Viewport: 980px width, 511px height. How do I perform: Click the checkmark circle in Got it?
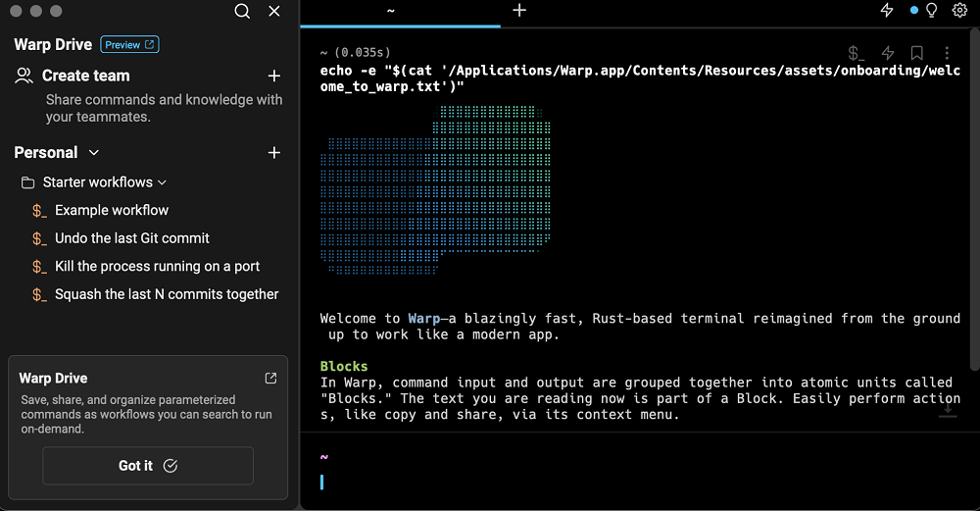point(170,465)
